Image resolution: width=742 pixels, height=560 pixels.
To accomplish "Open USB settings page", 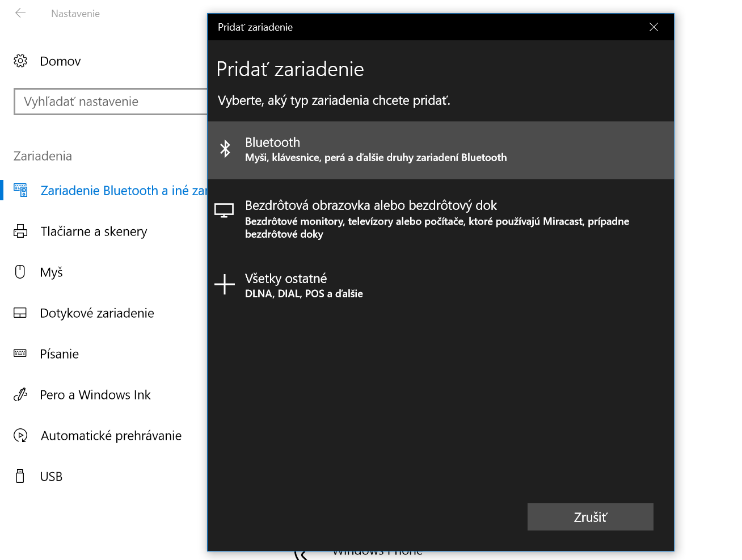I will tap(51, 477).
